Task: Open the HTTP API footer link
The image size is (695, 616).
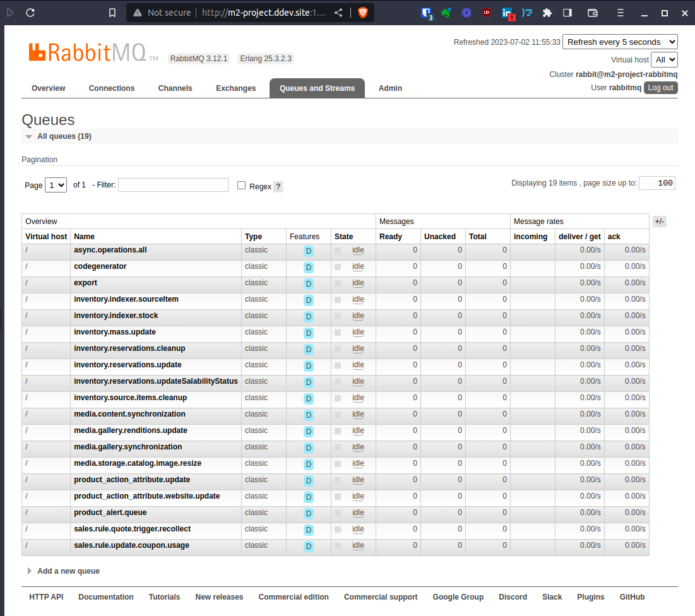Action: (x=46, y=597)
